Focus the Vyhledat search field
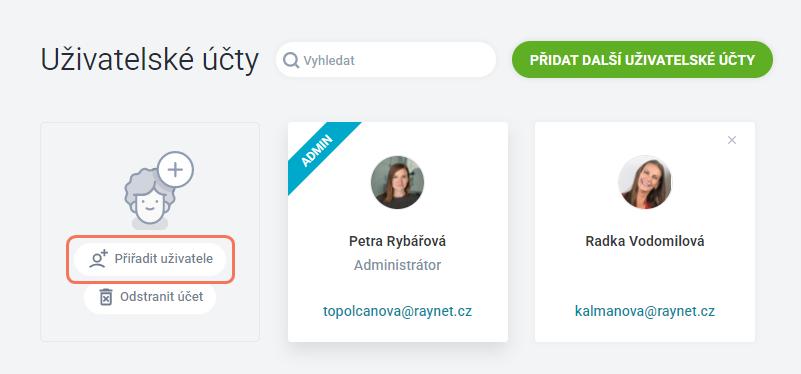Image resolution: width=801 pixels, height=374 pixels. 386,60
